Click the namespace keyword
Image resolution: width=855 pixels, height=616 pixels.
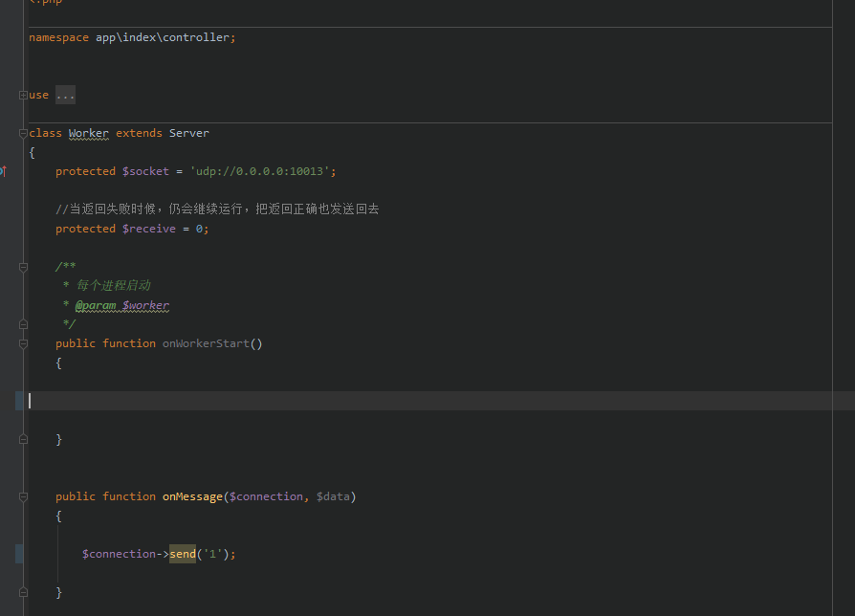[x=58, y=37]
